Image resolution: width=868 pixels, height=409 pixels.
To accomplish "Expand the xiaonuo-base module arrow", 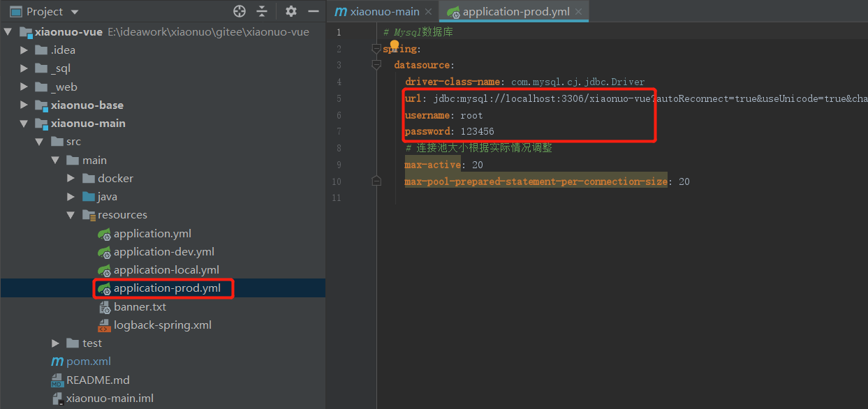I will coord(24,105).
